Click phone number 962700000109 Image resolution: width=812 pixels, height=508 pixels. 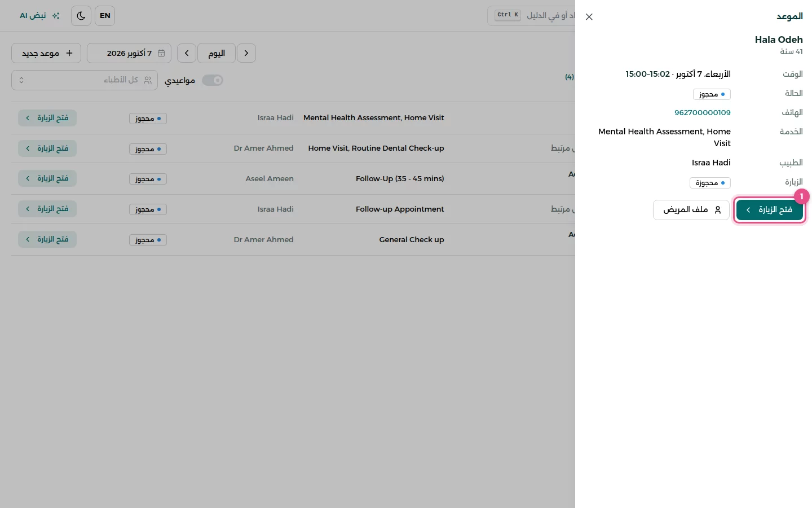click(703, 112)
